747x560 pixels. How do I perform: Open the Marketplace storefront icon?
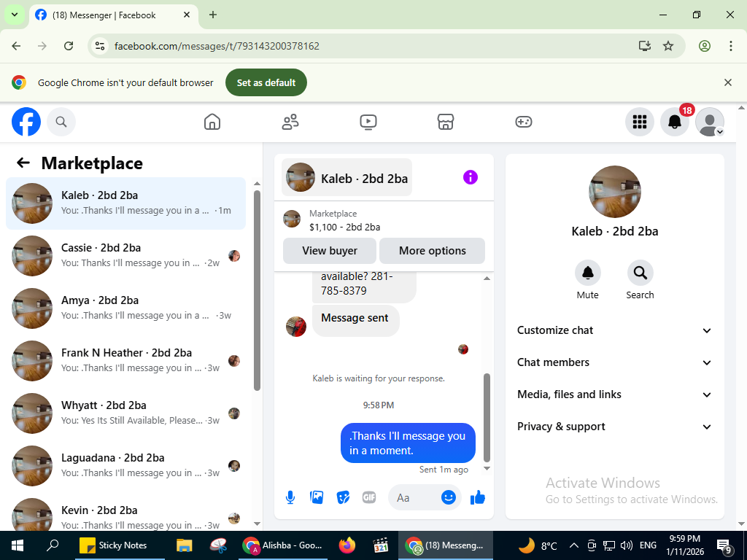tap(446, 122)
